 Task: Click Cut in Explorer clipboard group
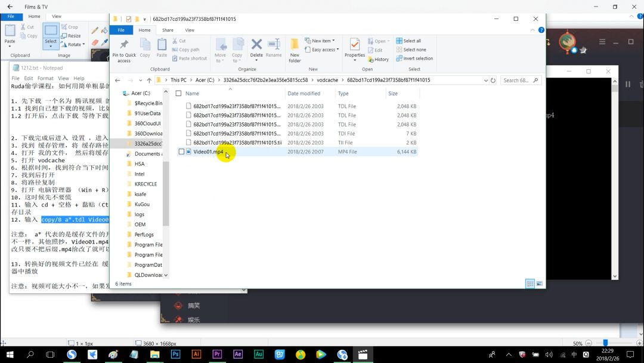[x=179, y=41]
